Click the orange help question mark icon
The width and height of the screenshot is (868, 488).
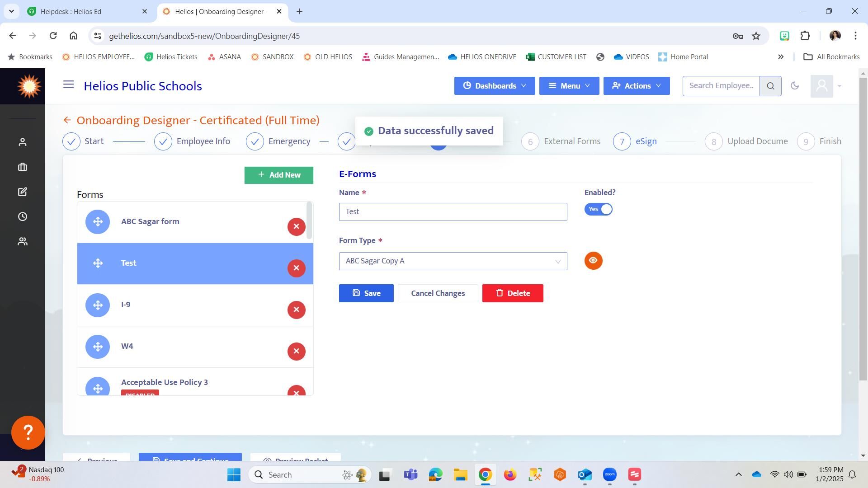pos(28,432)
